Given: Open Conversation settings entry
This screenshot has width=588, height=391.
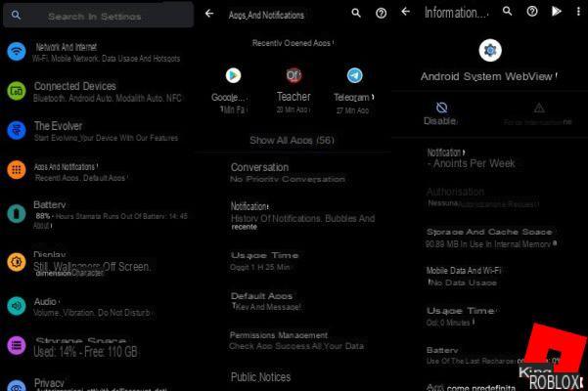Looking at the screenshot, I should pyautogui.click(x=288, y=173).
